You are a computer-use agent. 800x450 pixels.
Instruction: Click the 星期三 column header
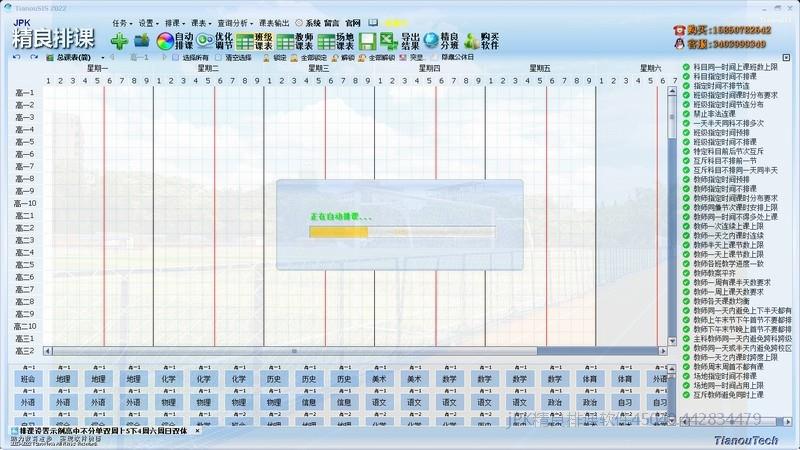[318, 68]
